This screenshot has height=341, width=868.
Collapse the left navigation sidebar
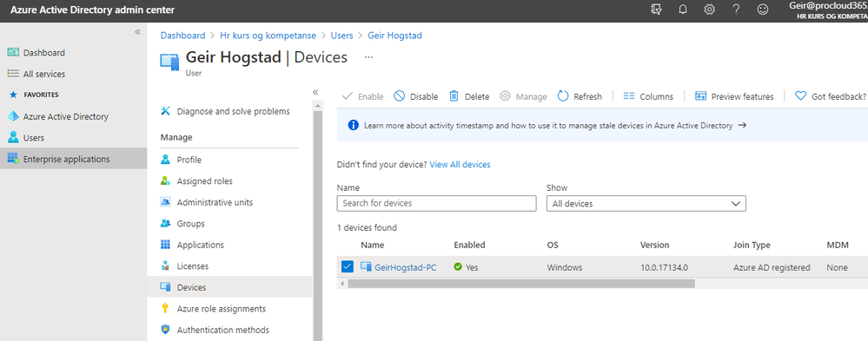click(x=138, y=32)
